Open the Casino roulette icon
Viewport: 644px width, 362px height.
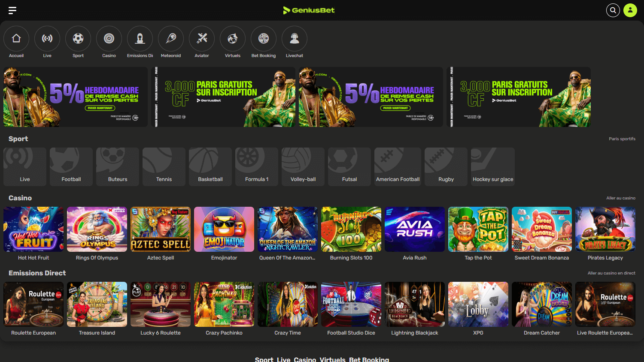(109, 38)
